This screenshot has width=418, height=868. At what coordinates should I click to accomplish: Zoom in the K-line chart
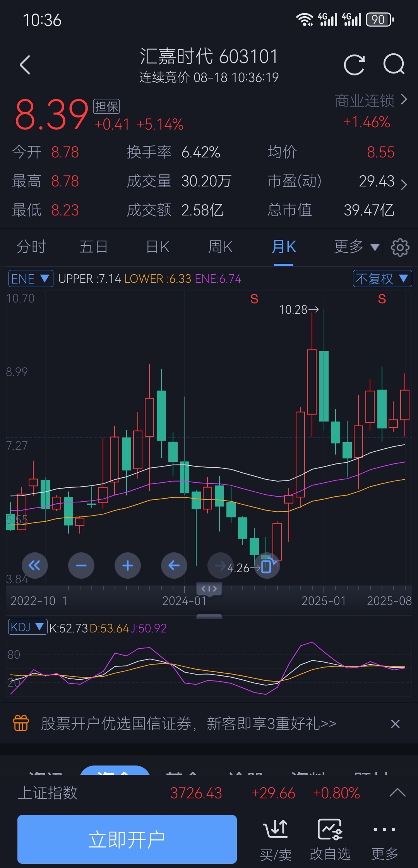[x=127, y=566]
